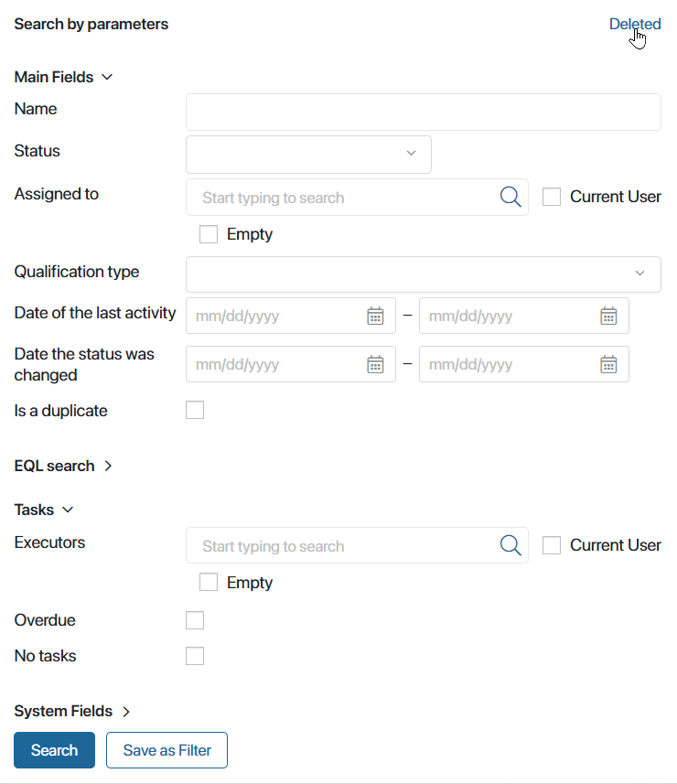Click Save as Filter button
Screen dimensions: 677x784
click(167, 750)
